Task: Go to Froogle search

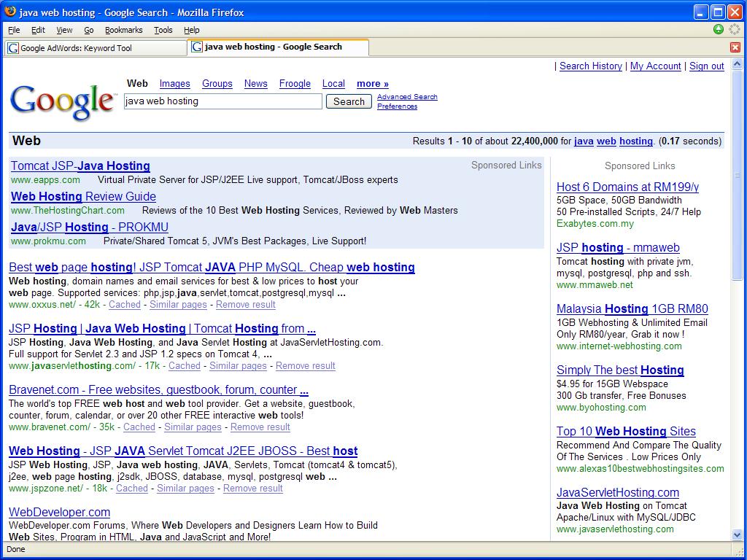Action: 295,84
